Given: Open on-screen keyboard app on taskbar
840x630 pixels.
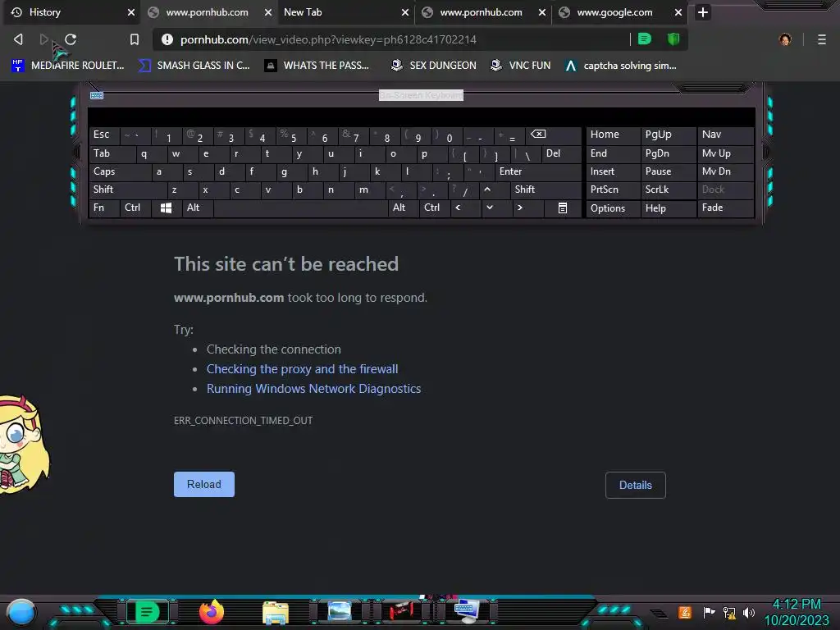Looking at the screenshot, I should point(466,611).
